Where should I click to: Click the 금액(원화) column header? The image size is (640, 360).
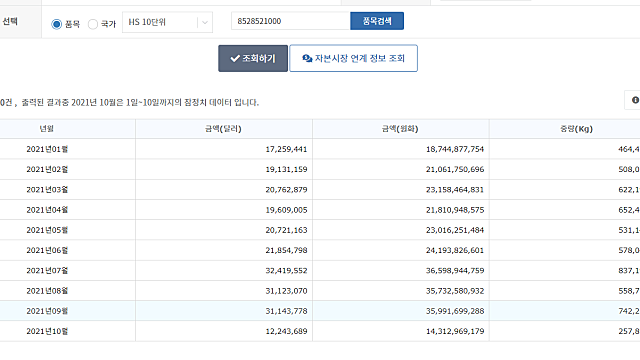400,129
